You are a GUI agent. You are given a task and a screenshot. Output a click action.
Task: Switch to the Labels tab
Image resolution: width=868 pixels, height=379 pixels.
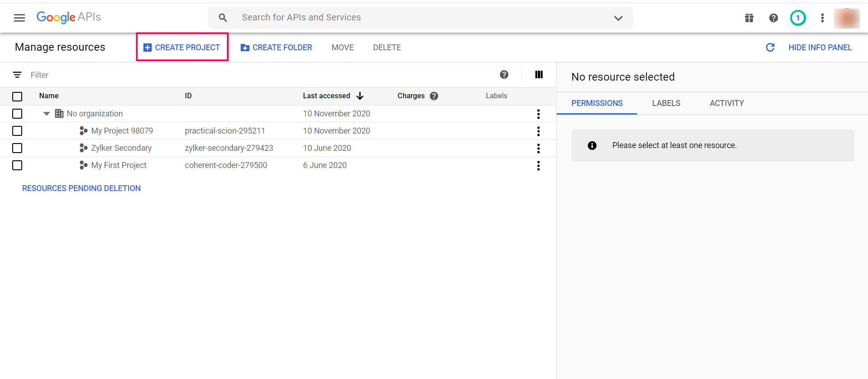(x=666, y=103)
